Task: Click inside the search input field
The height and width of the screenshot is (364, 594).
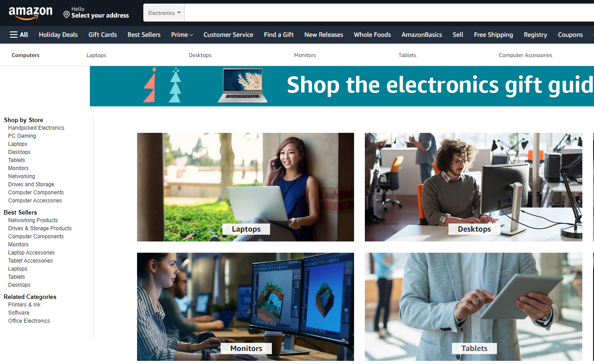Action: pyautogui.click(x=389, y=13)
